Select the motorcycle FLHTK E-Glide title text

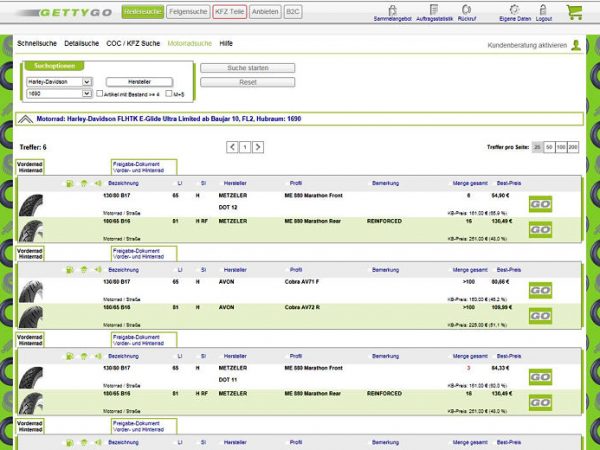point(169,119)
